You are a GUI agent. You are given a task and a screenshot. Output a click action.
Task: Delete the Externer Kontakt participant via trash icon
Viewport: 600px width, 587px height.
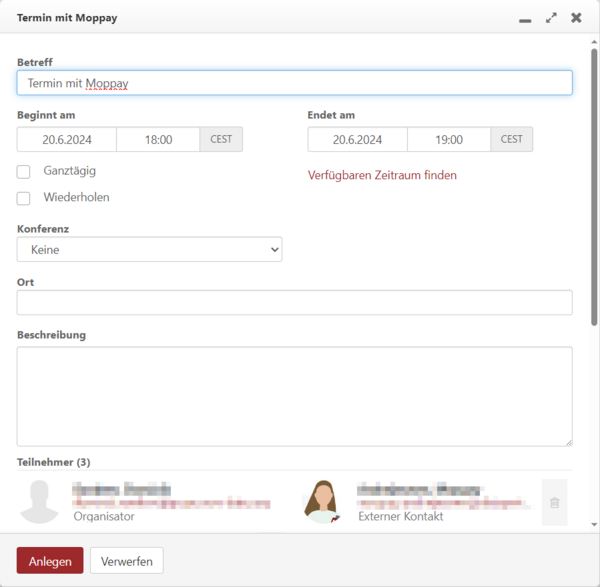point(554,502)
